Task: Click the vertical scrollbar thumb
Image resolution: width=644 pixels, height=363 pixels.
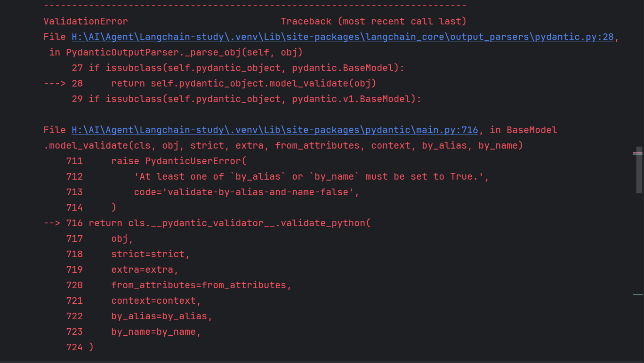Action: 639,170
